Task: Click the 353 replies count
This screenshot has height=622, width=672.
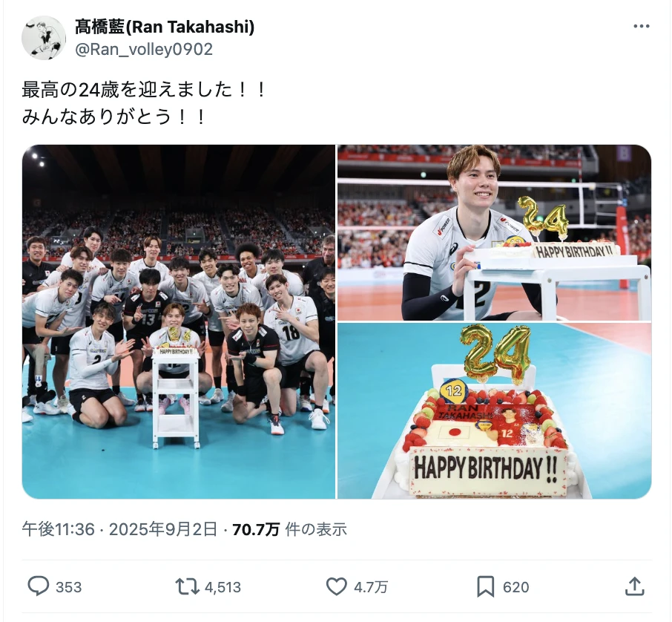Action: click(x=68, y=587)
